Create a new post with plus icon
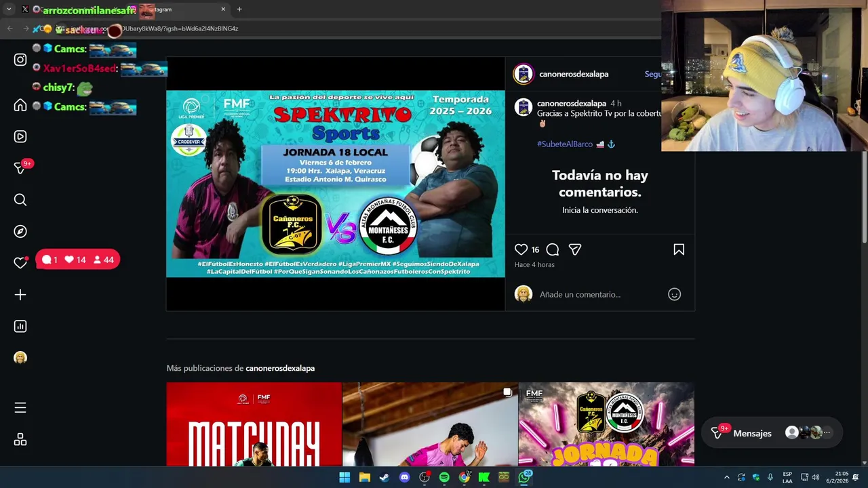 20,295
